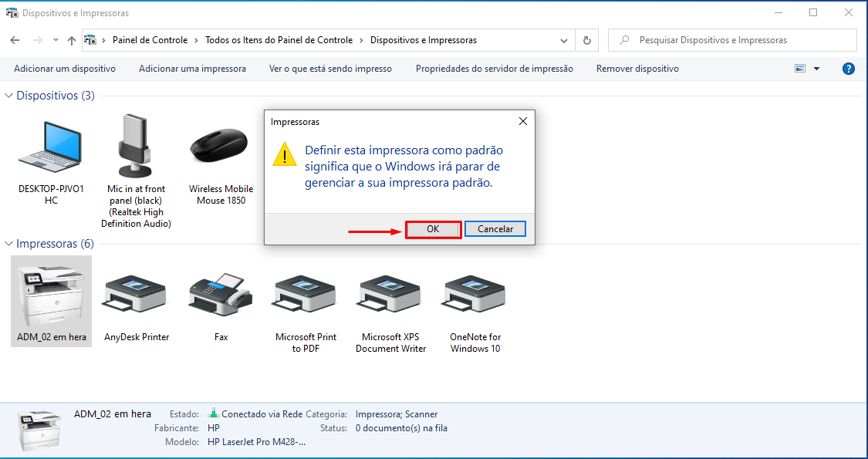This screenshot has width=868, height=459.
Task: Open the blue help question mark icon
Action: click(x=849, y=69)
